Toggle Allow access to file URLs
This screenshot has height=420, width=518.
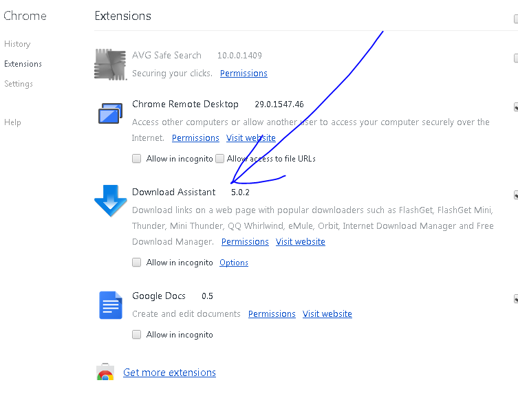click(219, 159)
